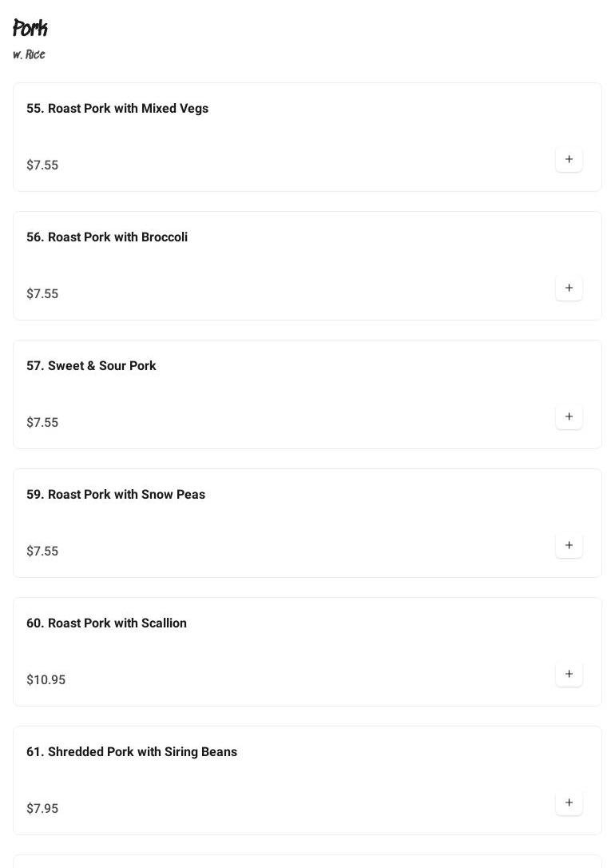Add Roast Pork with Broccoli to order

tap(569, 288)
